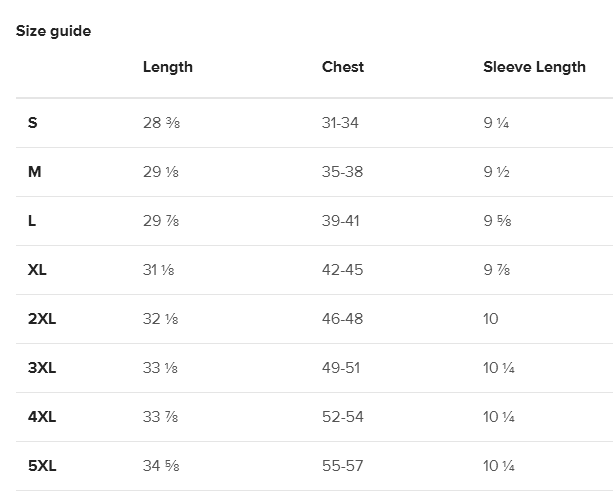Click the 33 ⅞ length value for 4XL
The width and height of the screenshot is (613, 495).
coord(161,417)
